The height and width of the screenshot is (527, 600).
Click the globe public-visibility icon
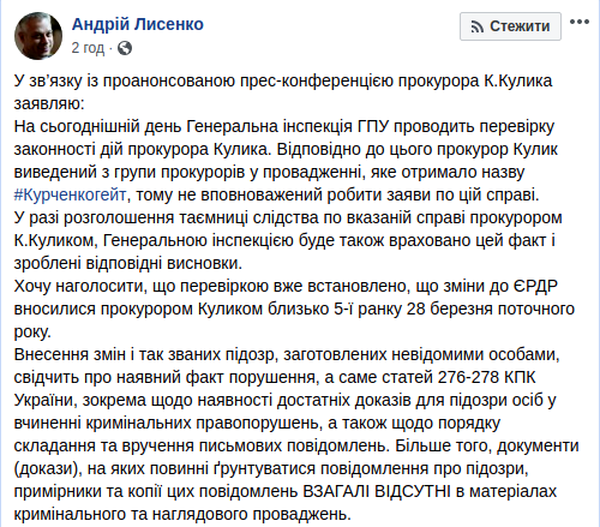point(123,47)
